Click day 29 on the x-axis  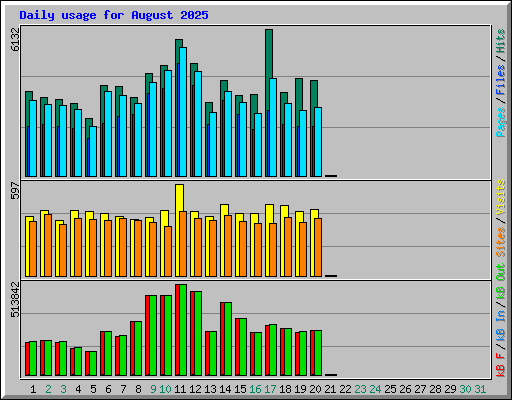(x=450, y=389)
